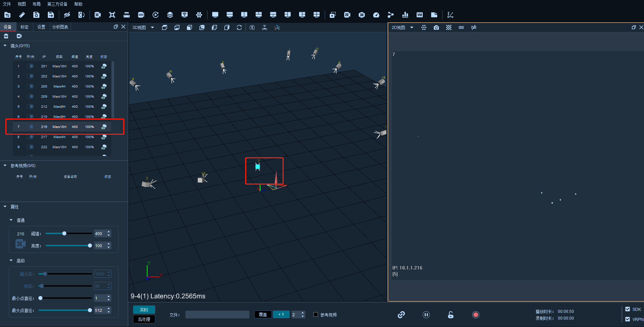
Task: Click the VM icon in top toolbar
Action: [420, 15]
